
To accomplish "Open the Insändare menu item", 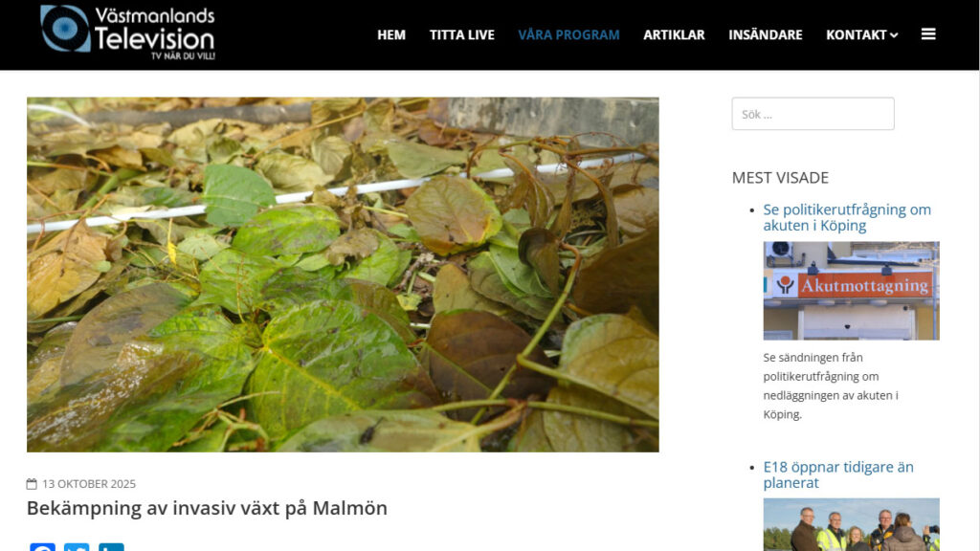I will tap(765, 35).
